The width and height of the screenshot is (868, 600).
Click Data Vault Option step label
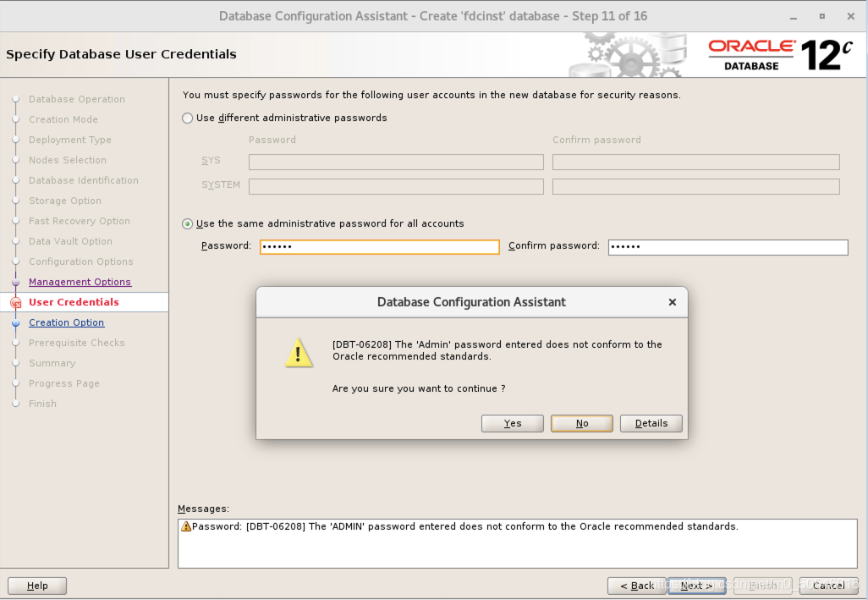[x=70, y=241]
